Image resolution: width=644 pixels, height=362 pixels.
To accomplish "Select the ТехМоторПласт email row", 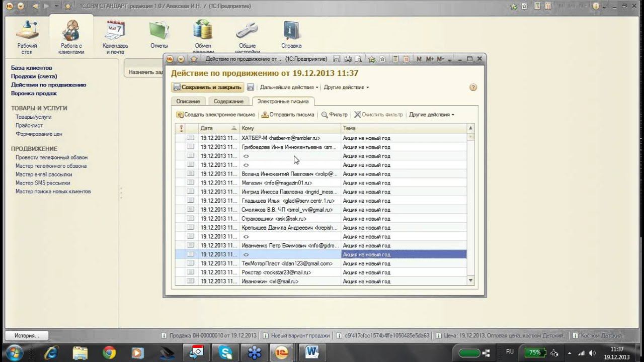I will [321, 263].
